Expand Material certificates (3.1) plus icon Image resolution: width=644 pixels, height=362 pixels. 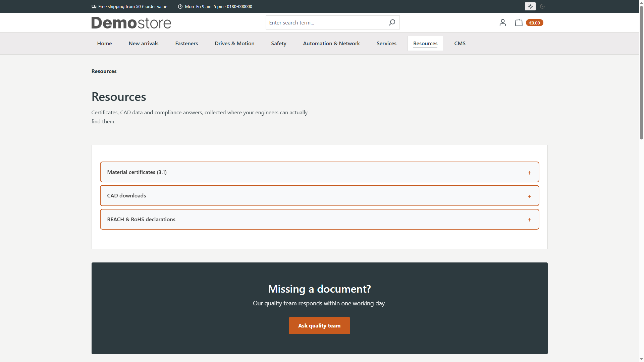pyautogui.click(x=529, y=173)
